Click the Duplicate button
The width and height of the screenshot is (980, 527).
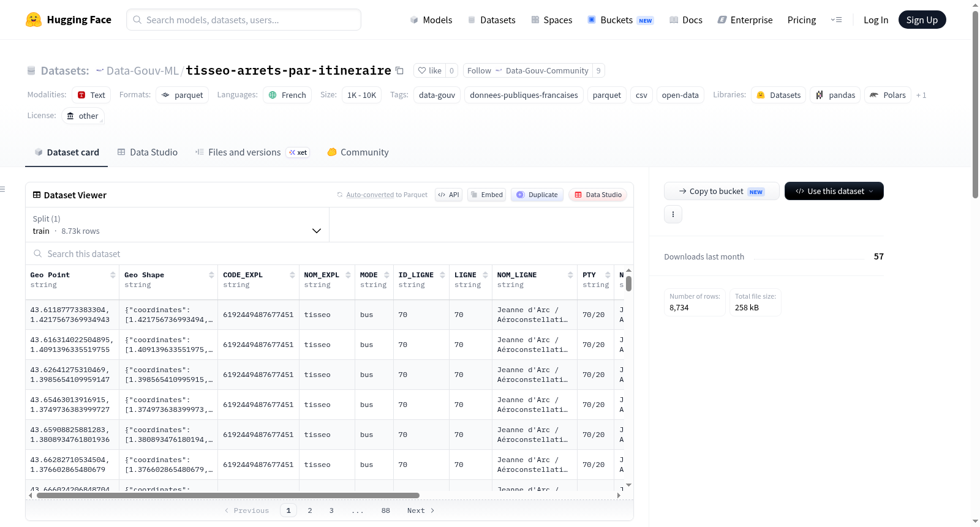pyautogui.click(x=537, y=195)
